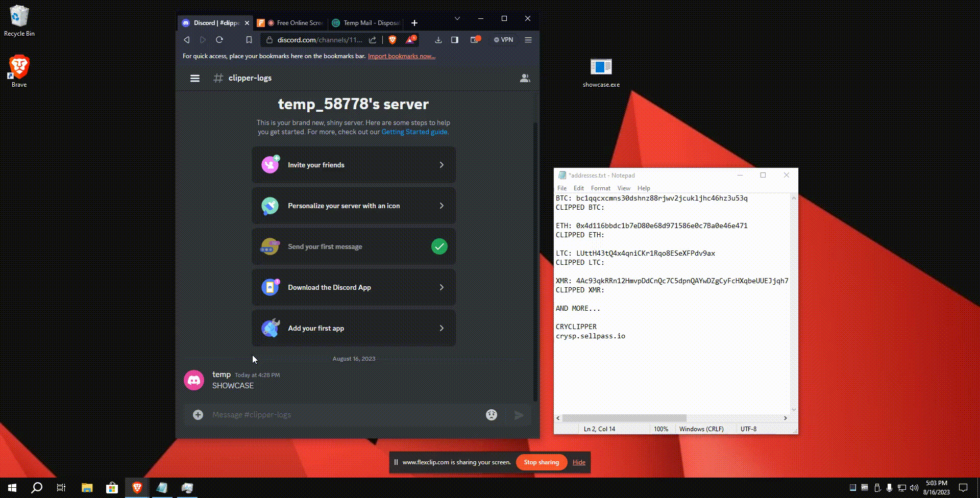Open the Getting Started guide link
Image resolution: width=980 pixels, height=498 pixels.
tap(414, 132)
